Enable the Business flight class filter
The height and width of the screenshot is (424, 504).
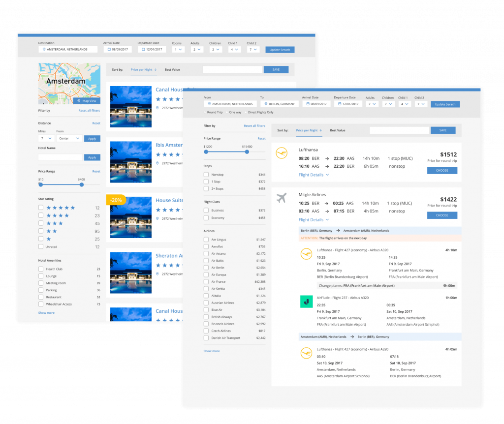[x=206, y=210]
